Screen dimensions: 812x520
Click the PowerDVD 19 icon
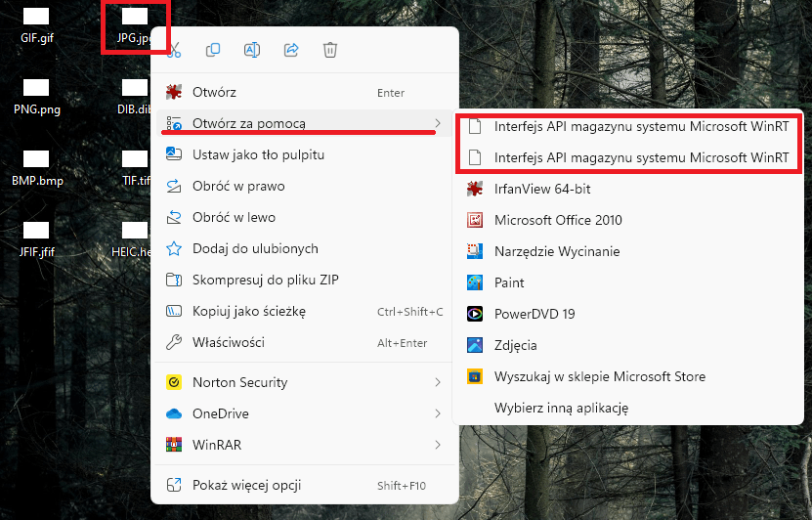475,314
